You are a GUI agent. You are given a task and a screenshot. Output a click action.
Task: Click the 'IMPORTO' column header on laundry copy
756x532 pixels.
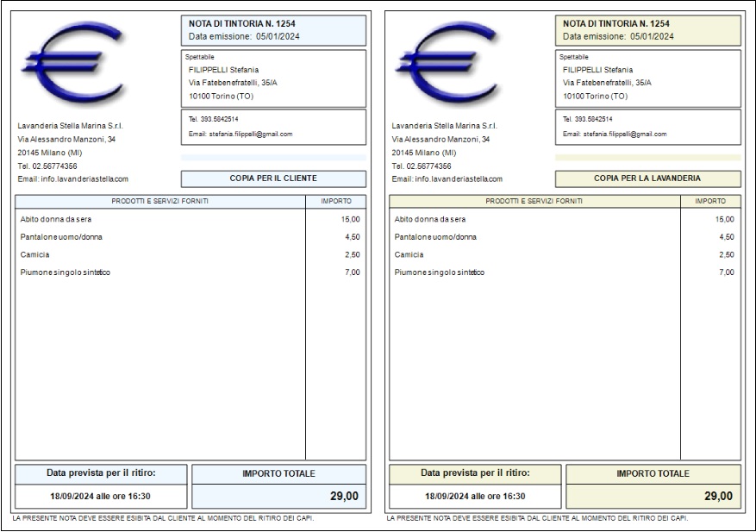coord(710,201)
